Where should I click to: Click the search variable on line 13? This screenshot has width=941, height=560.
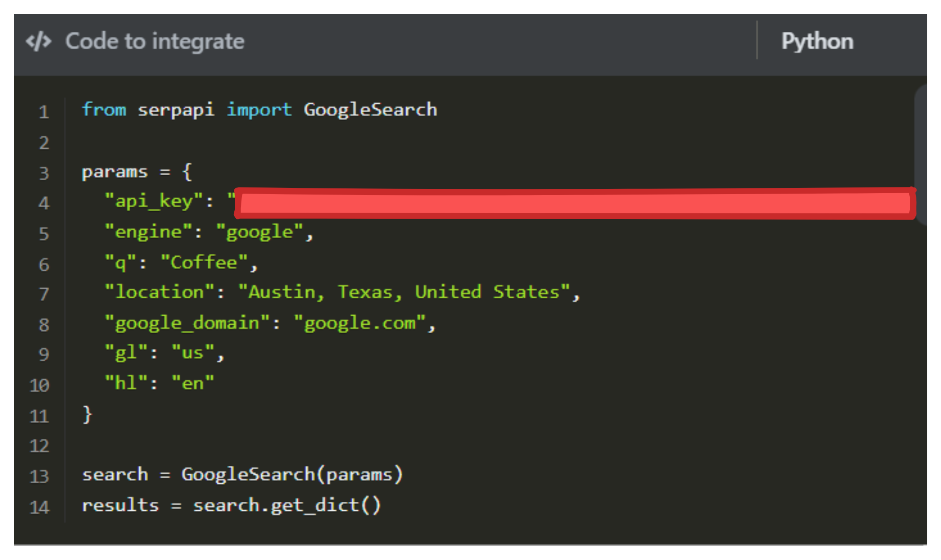(115, 474)
